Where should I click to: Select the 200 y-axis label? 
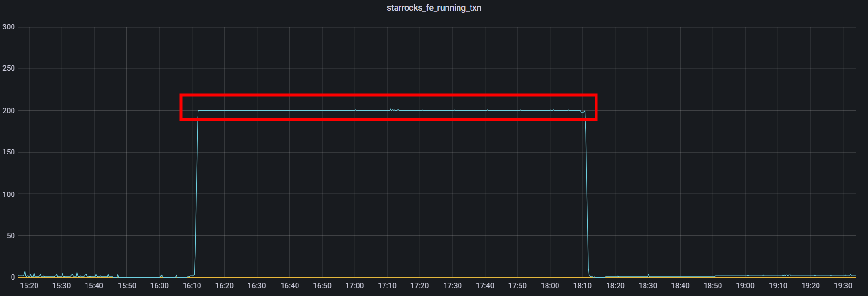(9, 111)
